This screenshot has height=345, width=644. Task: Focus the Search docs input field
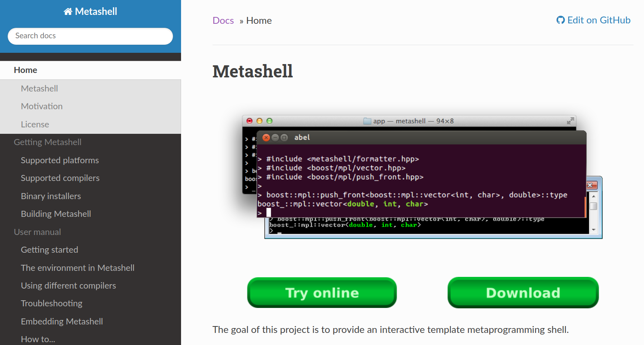90,36
